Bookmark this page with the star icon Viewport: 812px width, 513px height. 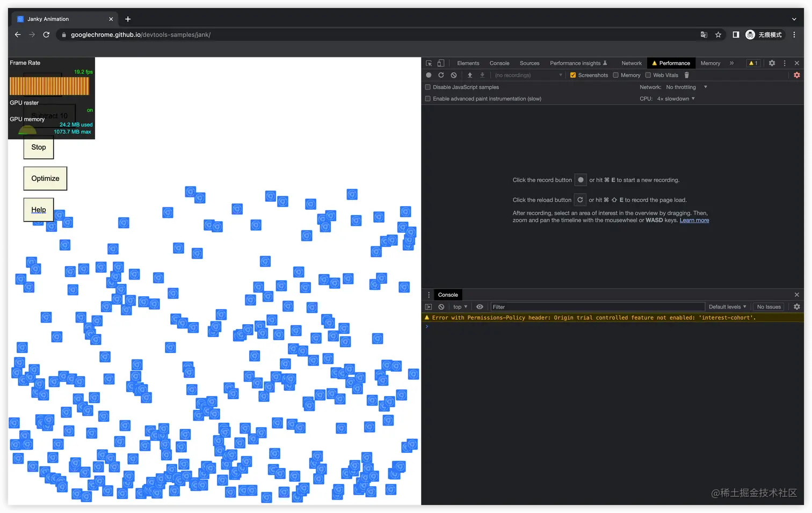point(718,34)
